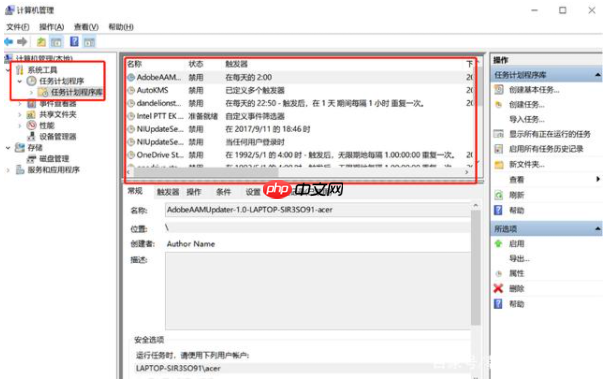Click the 属性 properties action icon

tap(499, 274)
